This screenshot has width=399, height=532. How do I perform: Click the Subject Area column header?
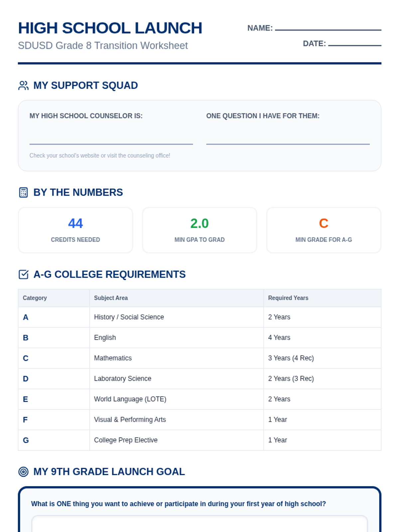pos(177,298)
